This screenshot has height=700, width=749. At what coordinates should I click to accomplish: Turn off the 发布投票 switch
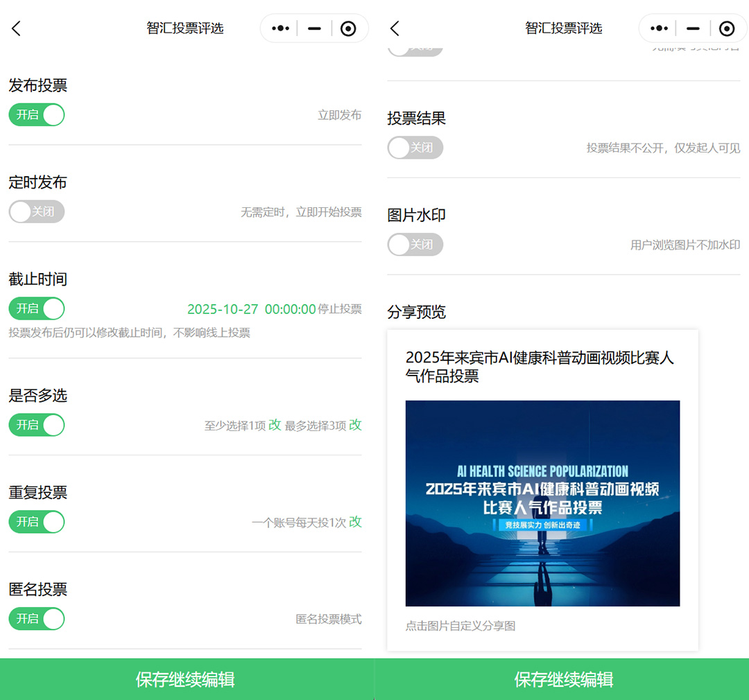[37, 115]
